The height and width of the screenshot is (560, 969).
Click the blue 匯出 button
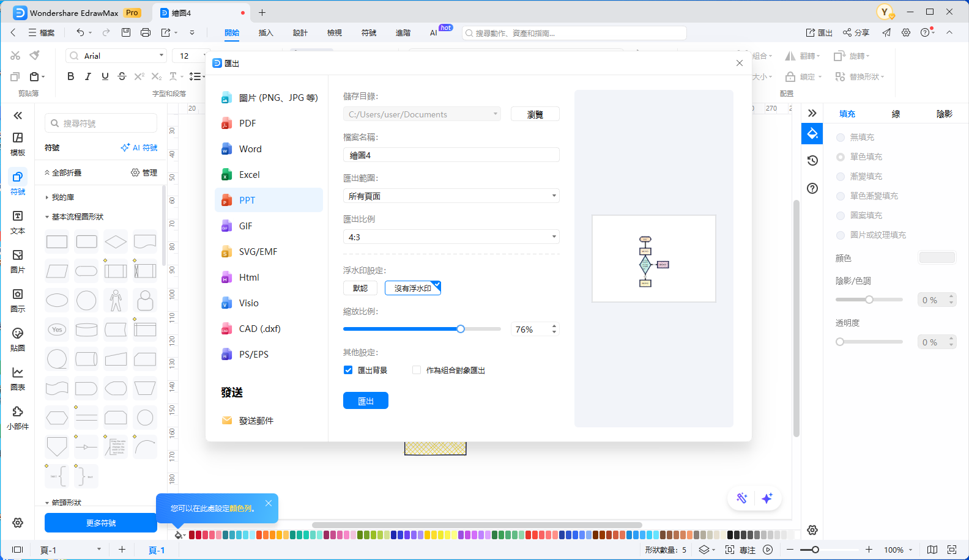click(365, 401)
